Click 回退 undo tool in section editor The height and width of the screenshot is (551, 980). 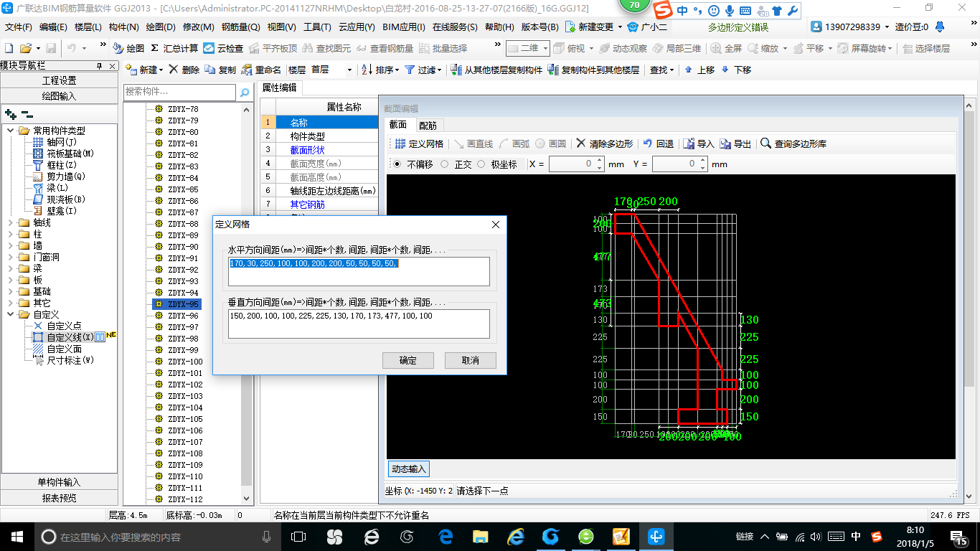pos(658,143)
